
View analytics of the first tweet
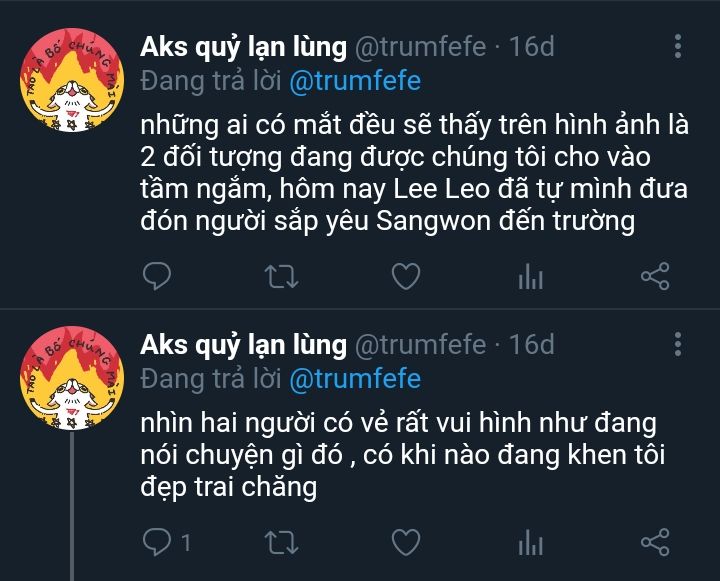[530, 276]
